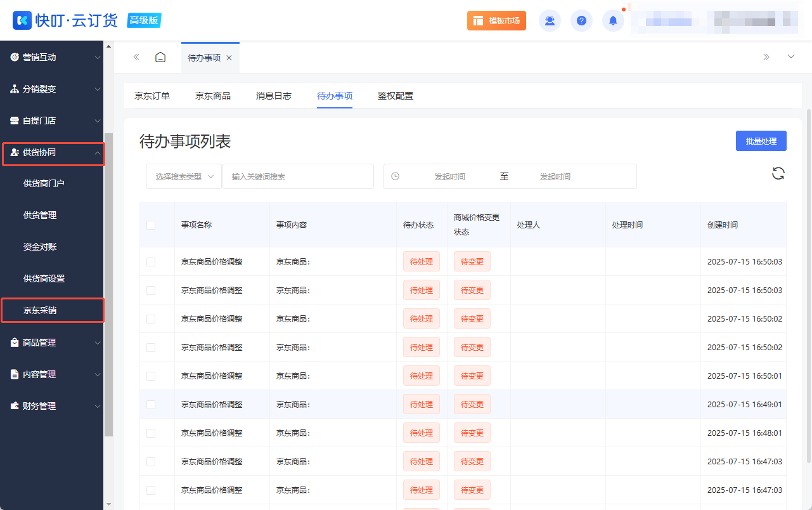
Task: Expand the 内容管理 menu chevron
Action: click(97, 375)
